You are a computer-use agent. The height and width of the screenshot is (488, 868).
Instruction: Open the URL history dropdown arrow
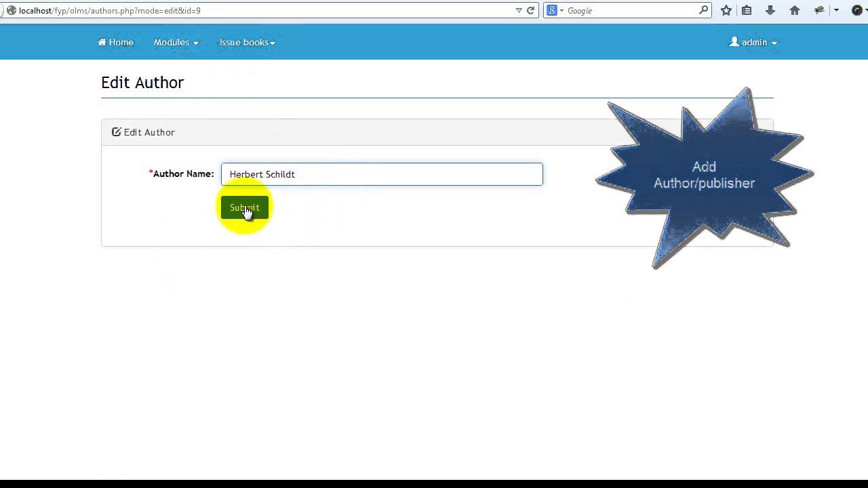coord(519,10)
